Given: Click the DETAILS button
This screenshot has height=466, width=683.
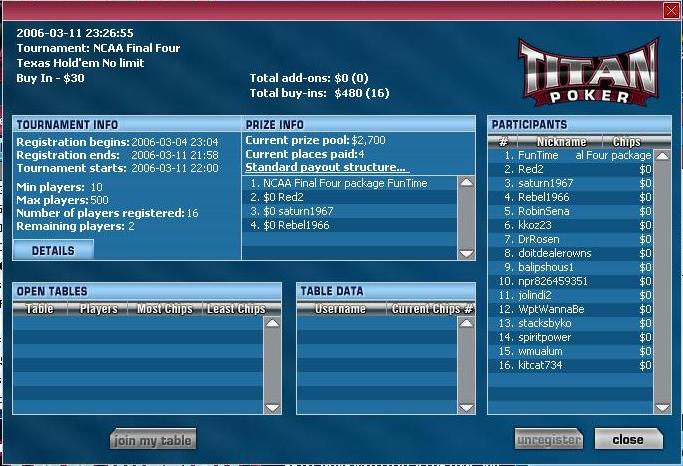Looking at the screenshot, I should (x=53, y=250).
